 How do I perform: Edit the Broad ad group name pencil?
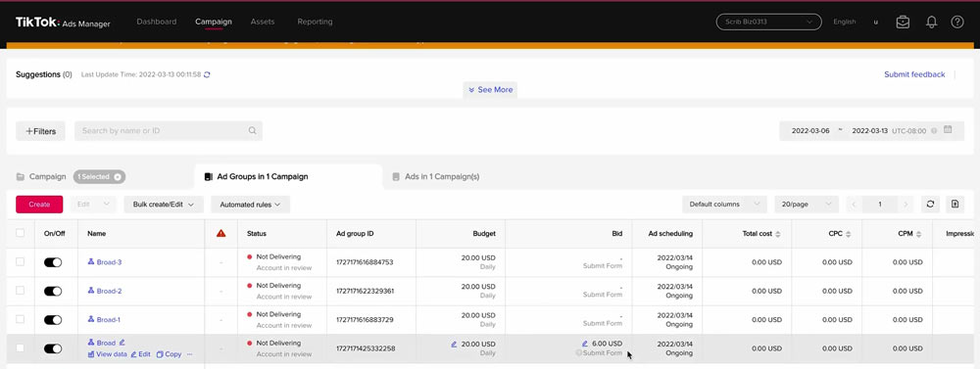pos(122,343)
